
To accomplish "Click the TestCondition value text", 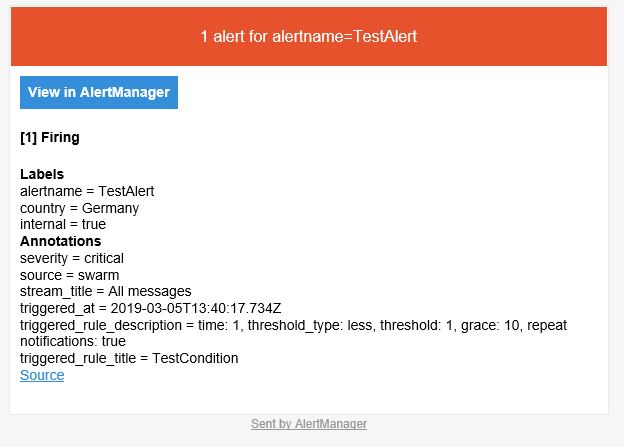I will (195, 358).
